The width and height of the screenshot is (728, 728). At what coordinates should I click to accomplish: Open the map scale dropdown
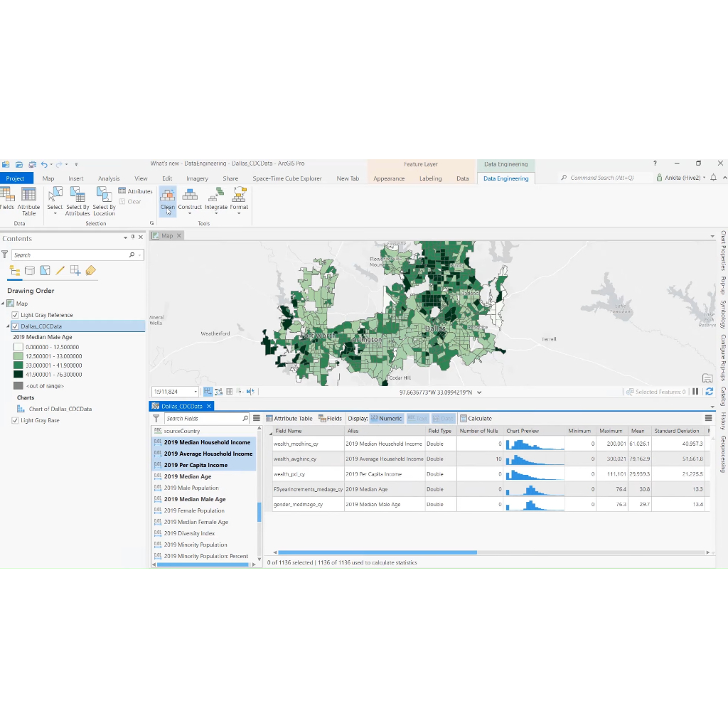click(196, 392)
